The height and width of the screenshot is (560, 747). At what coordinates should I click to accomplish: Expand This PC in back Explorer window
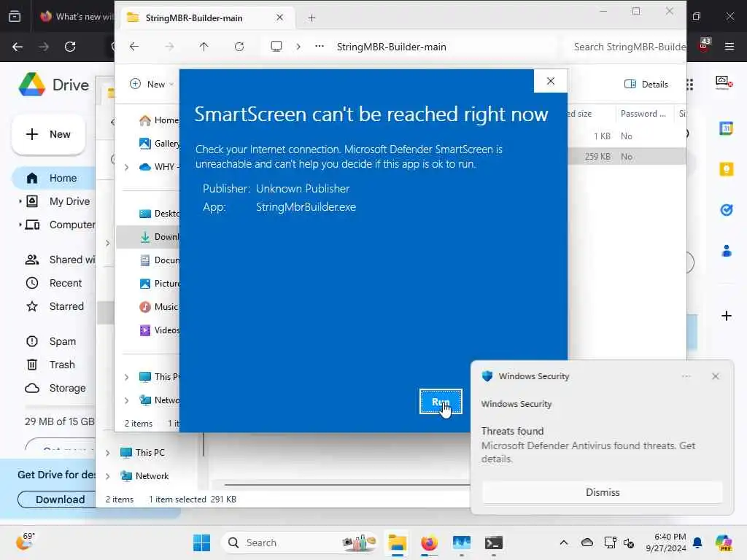[x=108, y=453]
